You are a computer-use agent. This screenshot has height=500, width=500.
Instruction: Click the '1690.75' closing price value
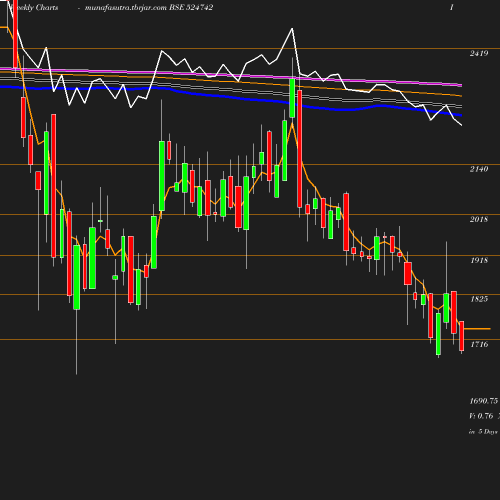click(x=484, y=401)
